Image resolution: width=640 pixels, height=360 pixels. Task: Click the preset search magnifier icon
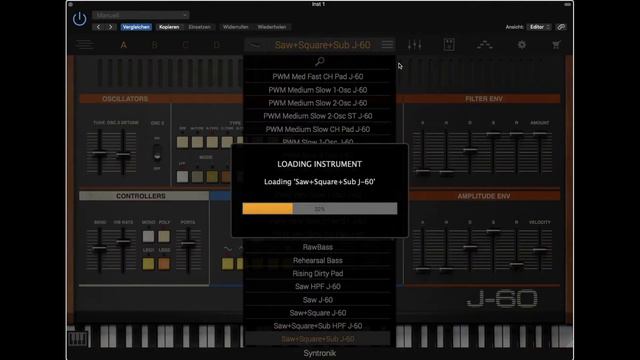320,62
